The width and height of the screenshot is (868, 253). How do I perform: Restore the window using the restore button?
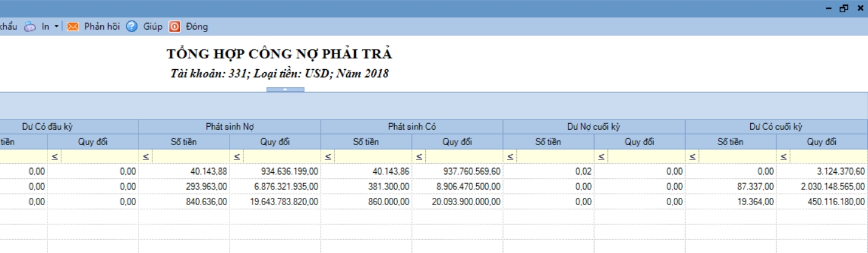click(x=844, y=8)
